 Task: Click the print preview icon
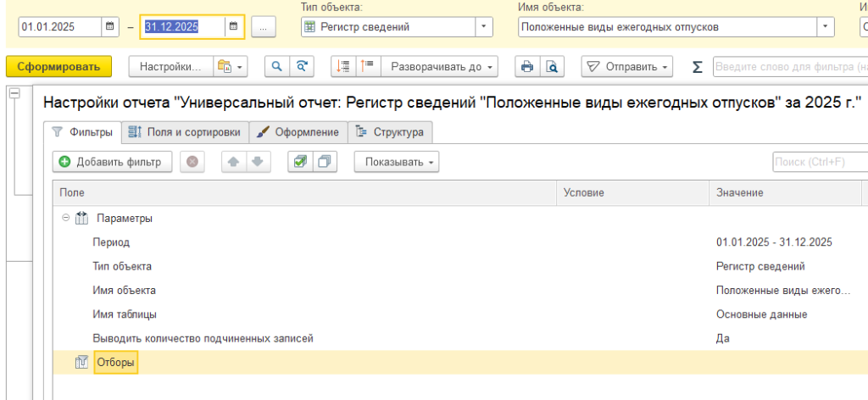click(552, 66)
